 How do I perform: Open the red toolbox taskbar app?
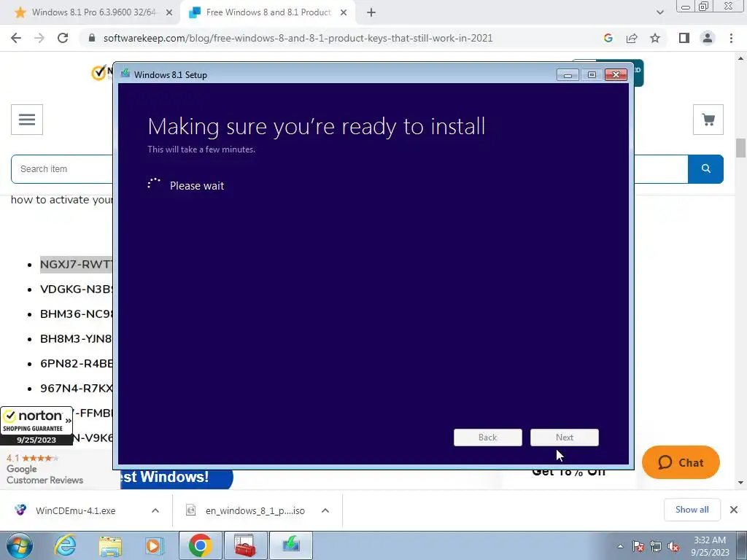245,545
